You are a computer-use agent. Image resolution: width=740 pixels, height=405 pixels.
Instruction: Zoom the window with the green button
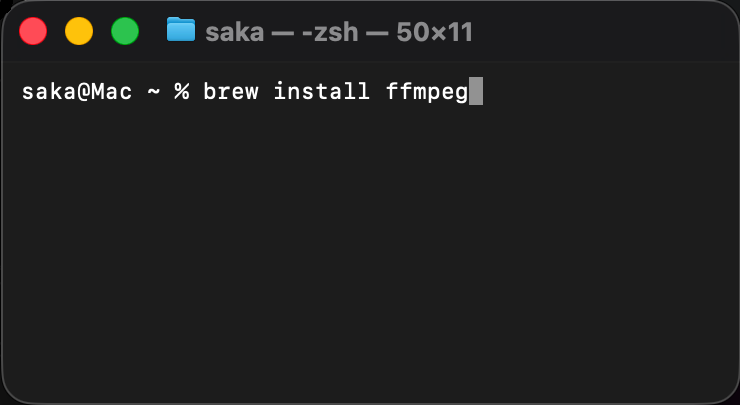point(125,31)
